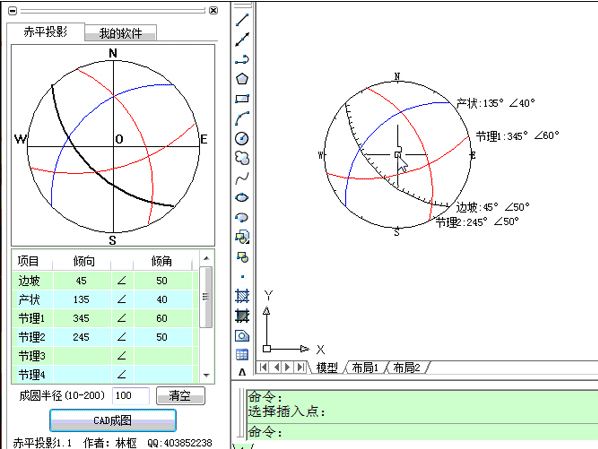This screenshot has height=449, width=598.
Task: Switch to the 我的软件 tab
Action: tap(121, 33)
